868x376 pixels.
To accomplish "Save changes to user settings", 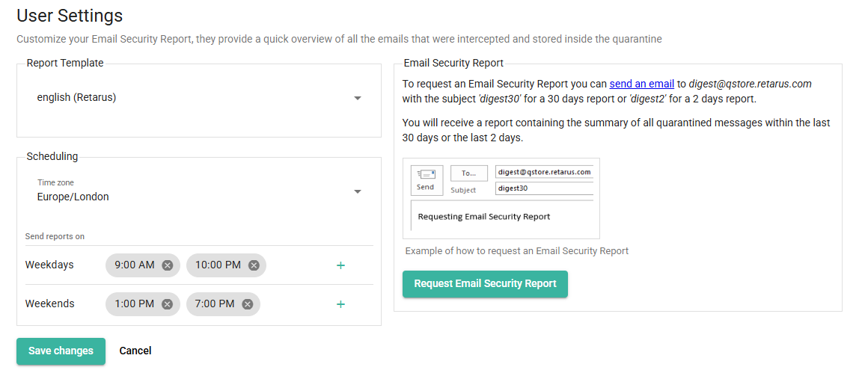I will [61, 351].
